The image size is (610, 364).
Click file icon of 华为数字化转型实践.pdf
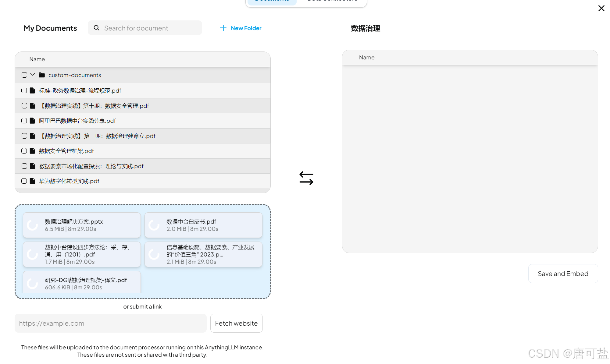32,181
